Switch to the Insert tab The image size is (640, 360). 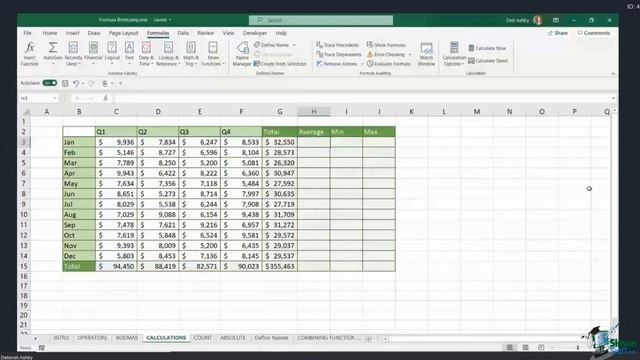pyautogui.click(x=72, y=33)
